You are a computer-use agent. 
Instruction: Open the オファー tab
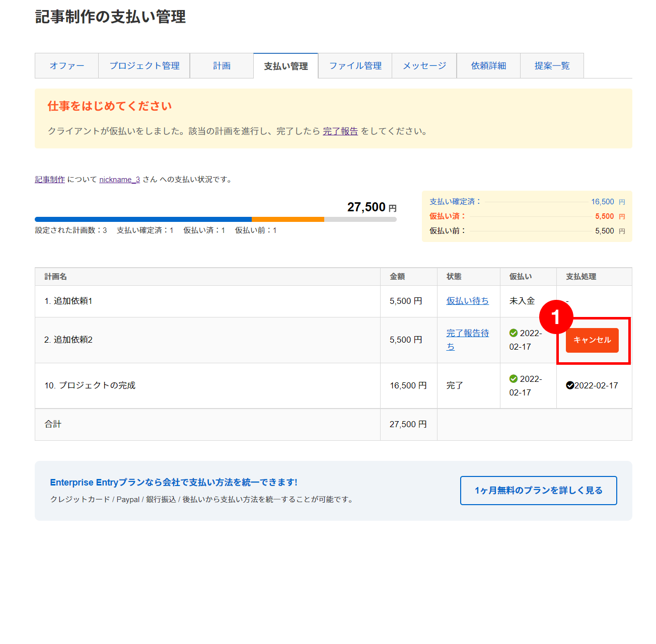66,66
